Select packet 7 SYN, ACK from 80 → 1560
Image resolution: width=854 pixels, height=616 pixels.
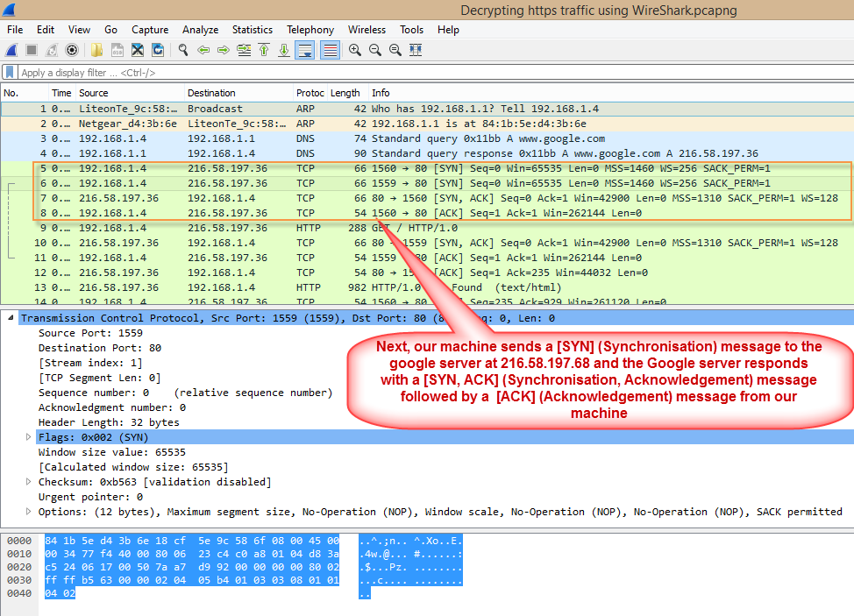(x=427, y=198)
